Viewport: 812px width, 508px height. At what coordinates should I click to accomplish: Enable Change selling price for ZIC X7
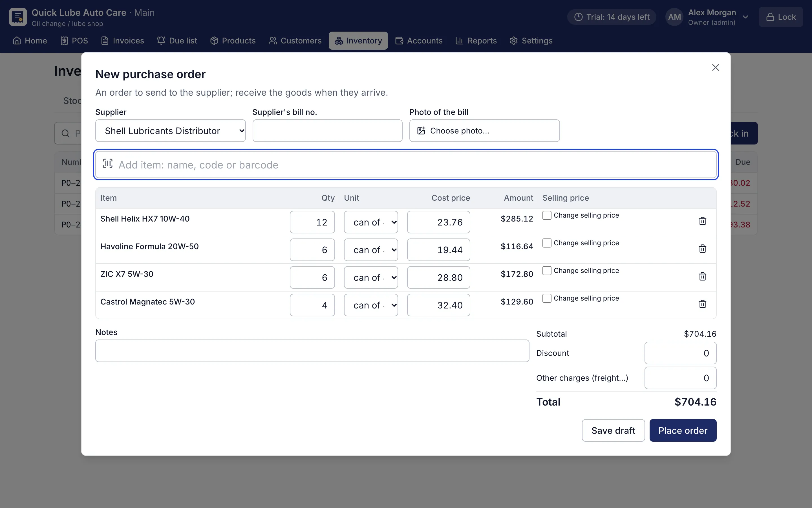click(x=547, y=270)
